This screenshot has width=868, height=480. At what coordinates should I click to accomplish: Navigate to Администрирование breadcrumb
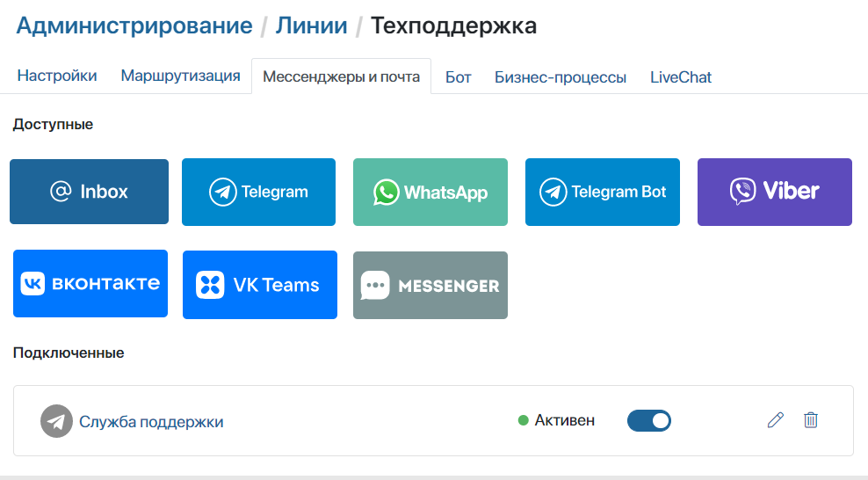134,25
